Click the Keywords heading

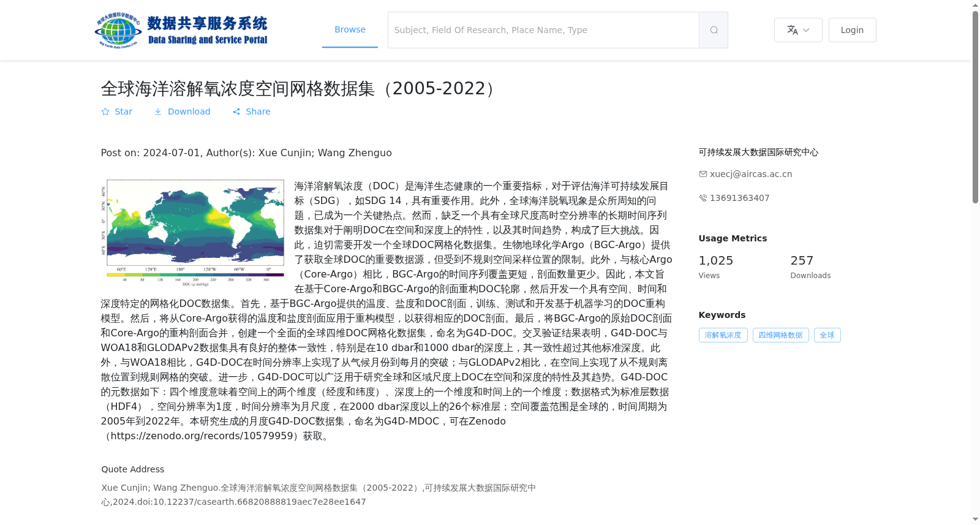(722, 315)
